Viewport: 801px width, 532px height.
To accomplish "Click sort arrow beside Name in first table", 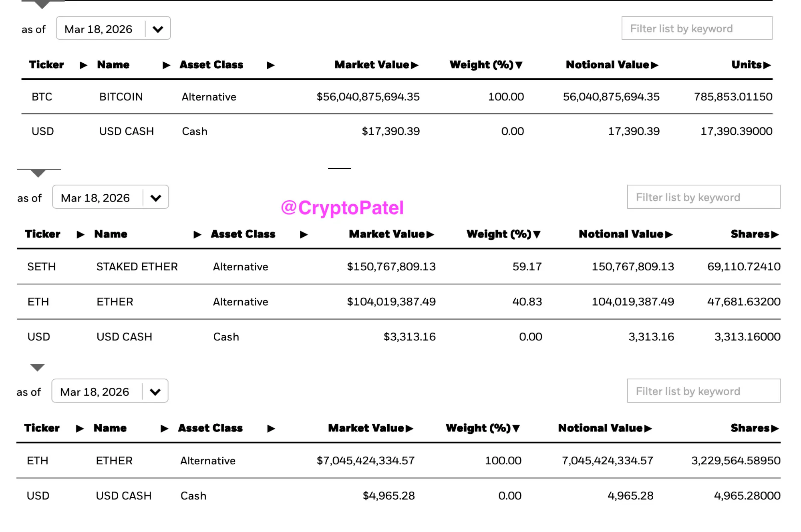I will 166,65.
